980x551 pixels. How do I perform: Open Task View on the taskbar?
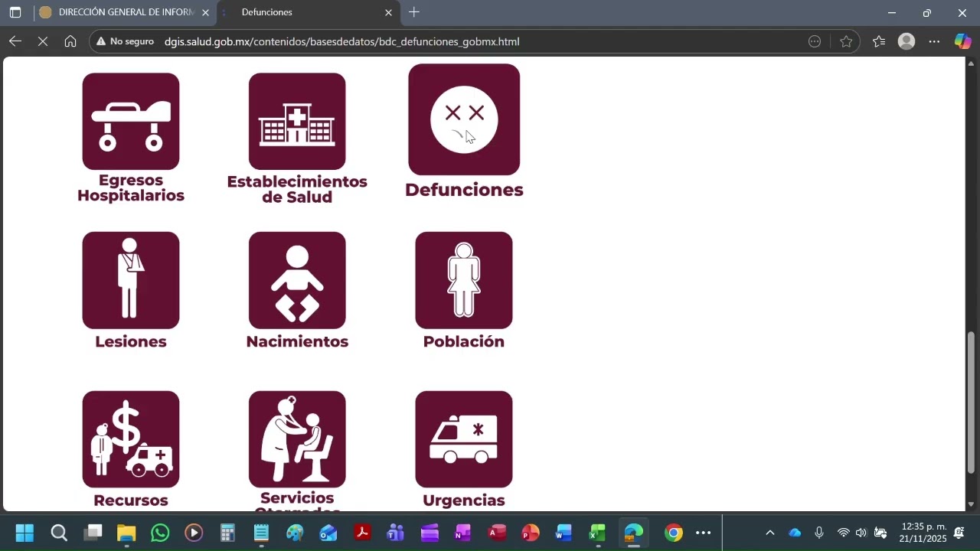point(93,533)
